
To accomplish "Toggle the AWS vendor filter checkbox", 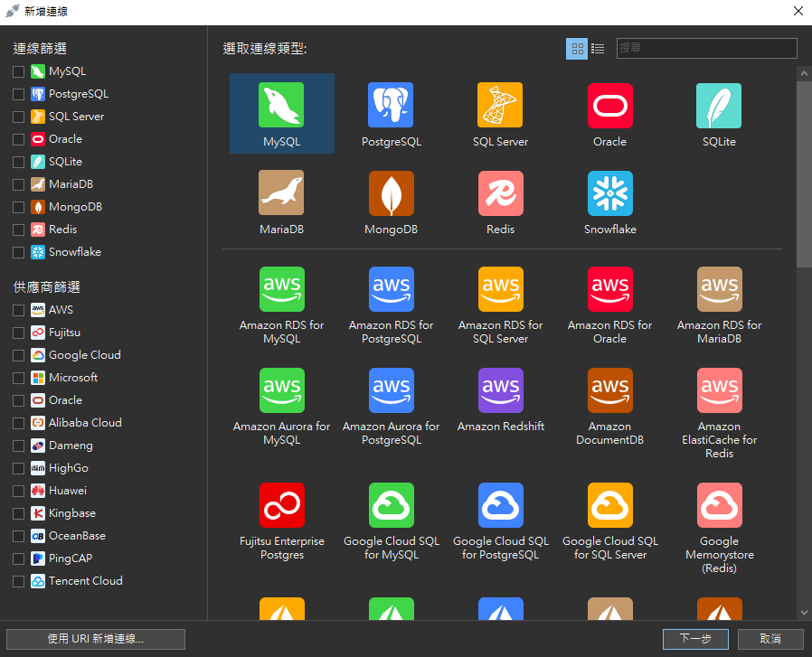I will 19,310.
